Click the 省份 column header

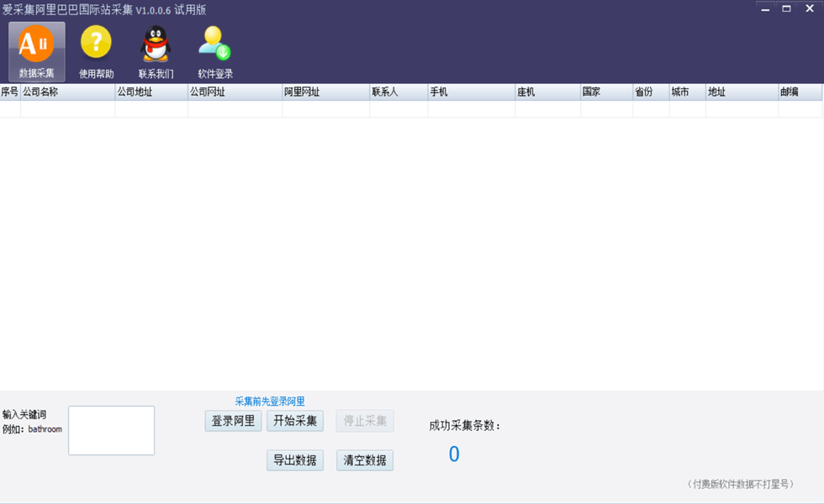[x=651, y=92]
